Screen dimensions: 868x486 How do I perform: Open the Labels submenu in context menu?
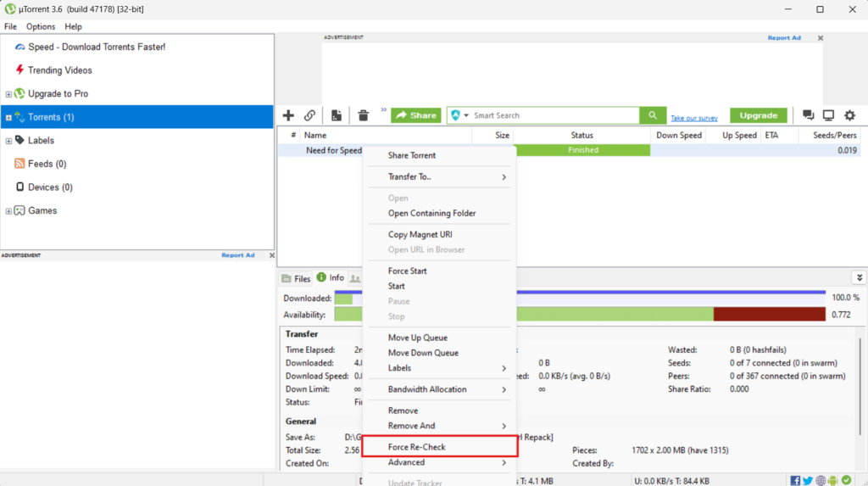[440, 368]
